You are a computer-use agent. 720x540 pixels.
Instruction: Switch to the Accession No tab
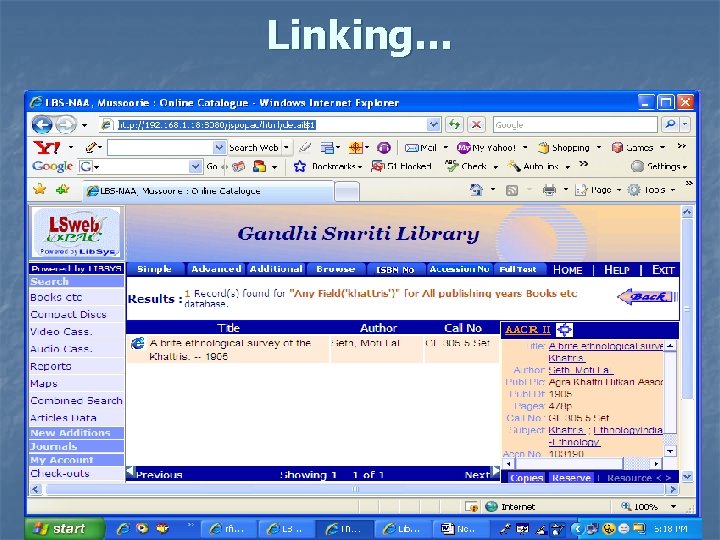[x=459, y=269]
